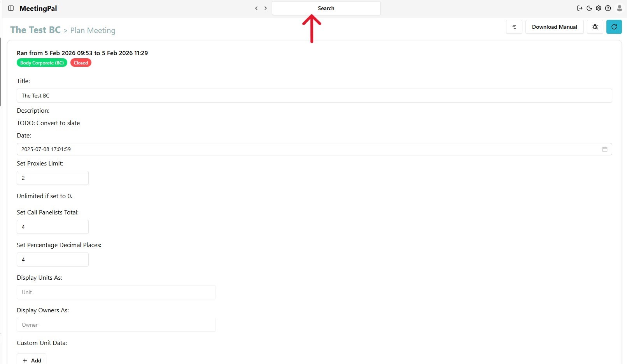Screen dimensions: 627x364
Task: Toggle the sidebar panel icon
Action: pos(11,8)
